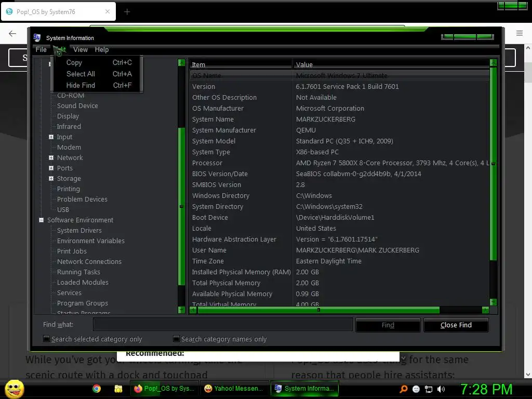Select Environment Variables in the tree
The height and width of the screenshot is (399, 532).
(90, 241)
